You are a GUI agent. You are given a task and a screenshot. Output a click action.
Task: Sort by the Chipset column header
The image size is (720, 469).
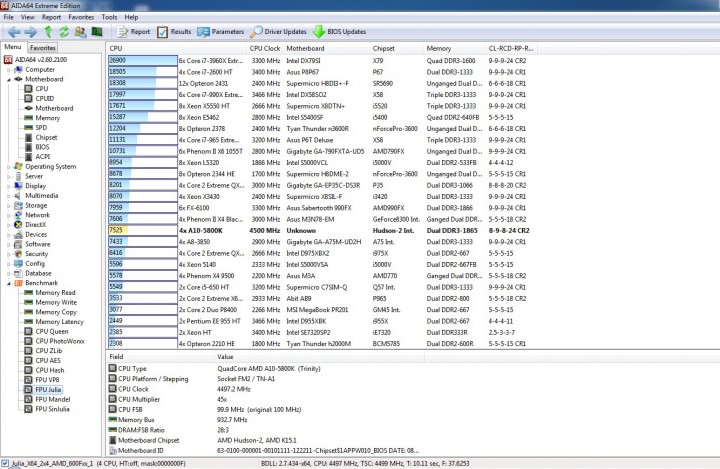pos(396,48)
